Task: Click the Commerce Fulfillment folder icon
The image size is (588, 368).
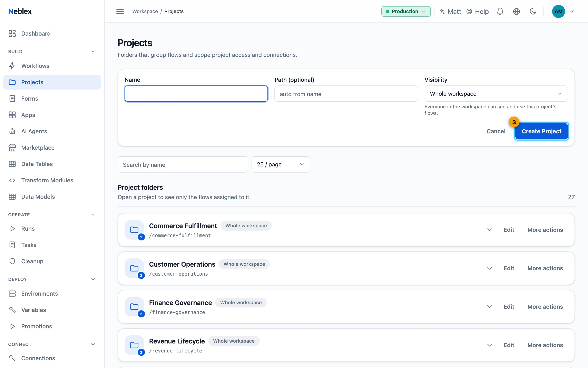Action: 134,230
